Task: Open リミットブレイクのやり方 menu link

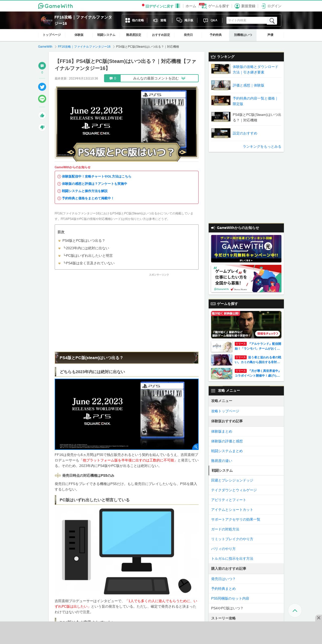Action: coord(246,539)
